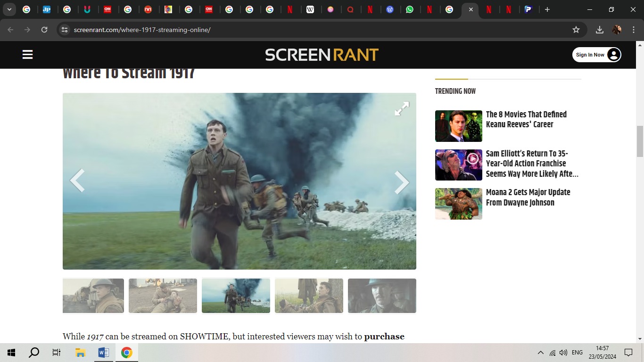
Task: Open File Explorer from the taskbar
Action: (x=80, y=353)
